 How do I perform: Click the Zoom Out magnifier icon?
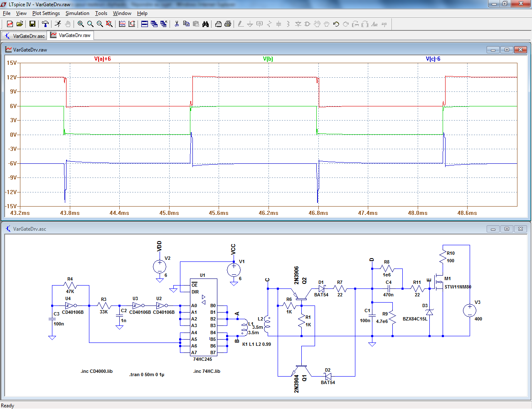click(100, 24)
